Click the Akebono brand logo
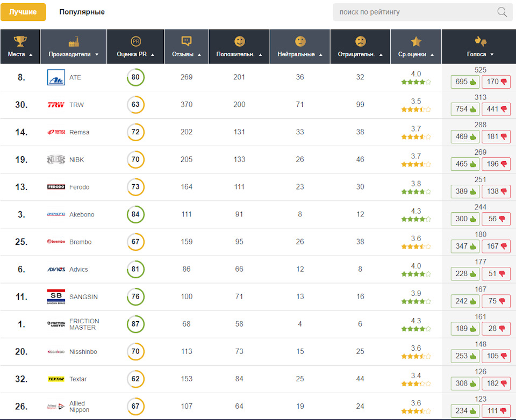The height and width of the screenshot is (420, 516). coord(56,214)
